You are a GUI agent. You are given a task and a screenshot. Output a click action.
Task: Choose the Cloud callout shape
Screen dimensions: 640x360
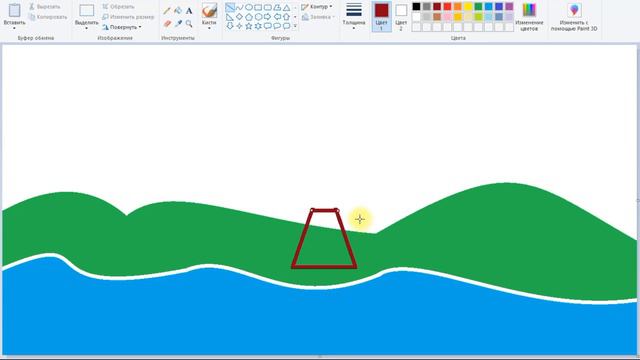click(x=287, y=26)
